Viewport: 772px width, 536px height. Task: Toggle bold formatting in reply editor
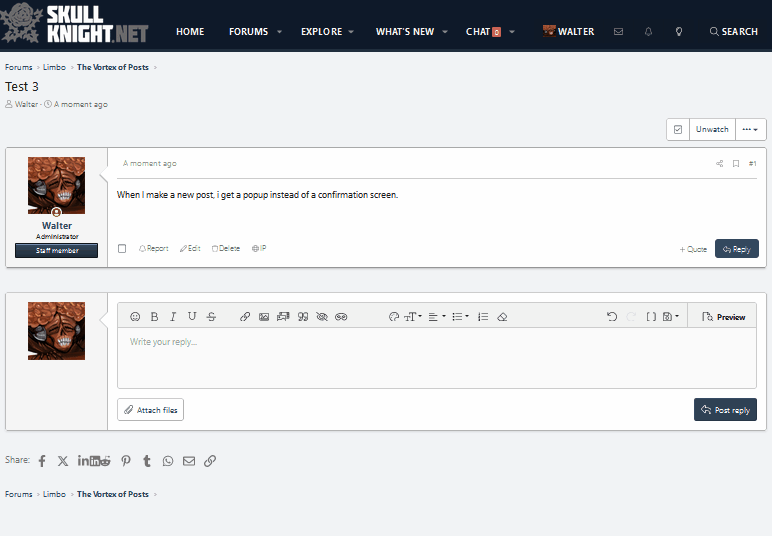pos(154,317)
